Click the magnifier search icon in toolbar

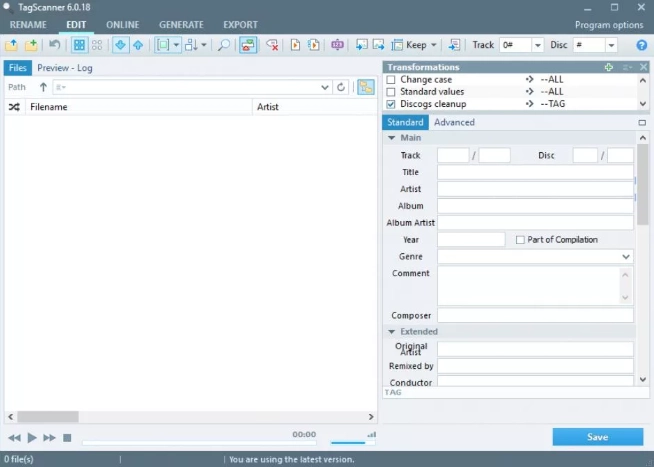coord(223,45)
